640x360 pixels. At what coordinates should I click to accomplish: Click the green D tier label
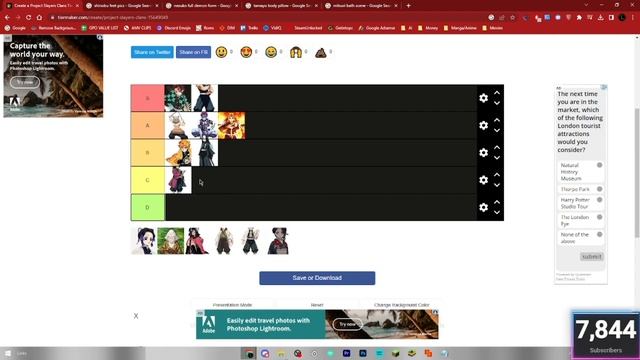(148, 207)
